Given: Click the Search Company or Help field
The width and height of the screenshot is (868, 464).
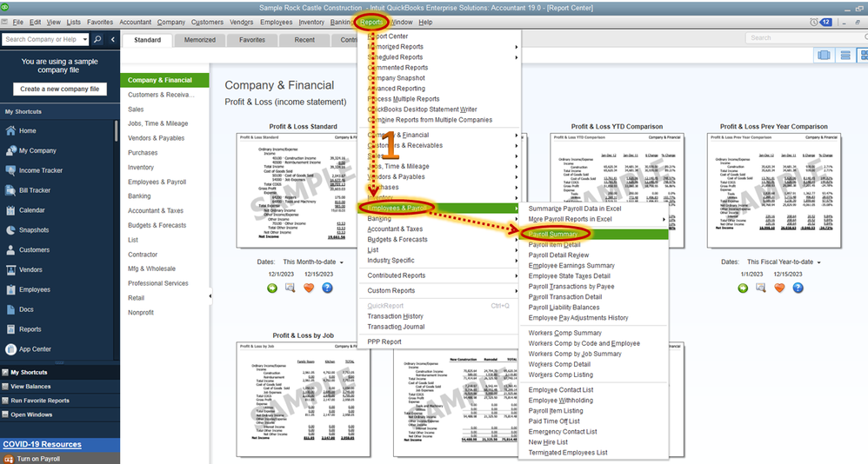Looking at the screenshot, I should (x=42, y=39).
